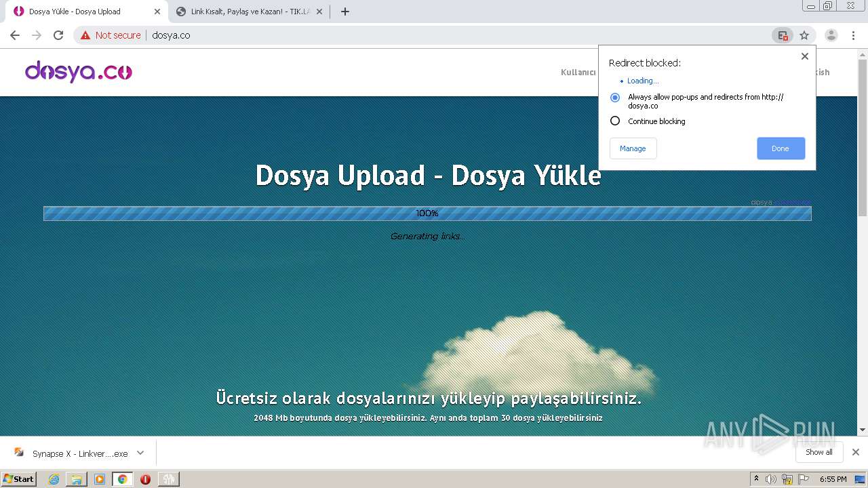Click the Not secure warning icon
Screen dimensions: 868x488
[85, 35]
